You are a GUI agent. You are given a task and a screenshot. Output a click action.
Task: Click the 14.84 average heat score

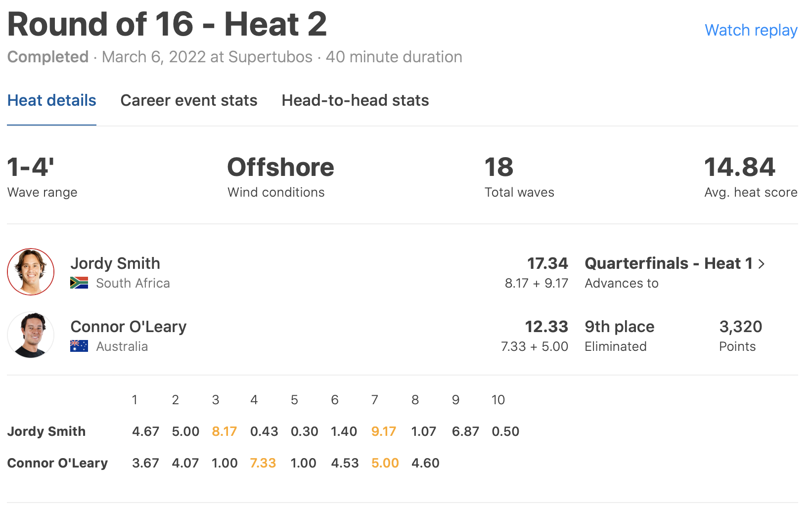739,167
